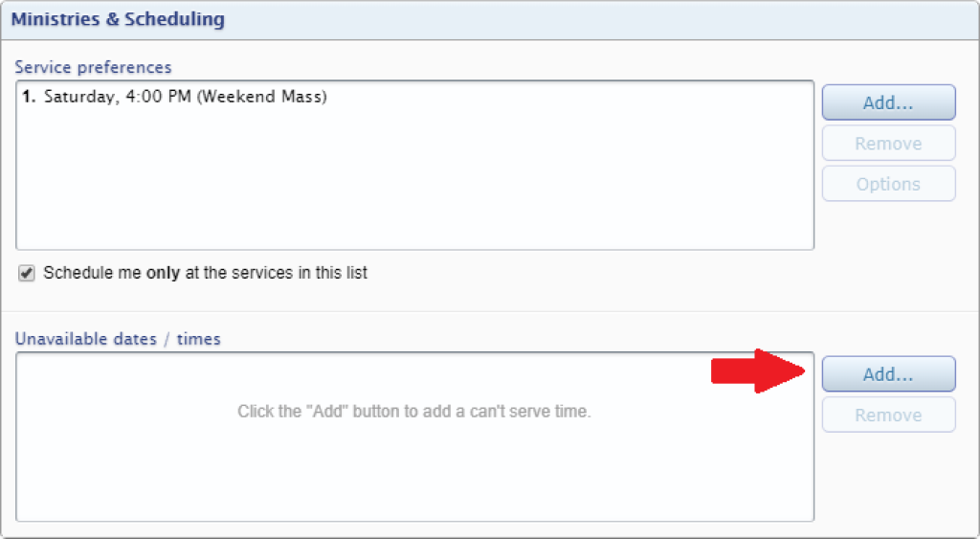Click the number 1 of the Saturday entry
This screenshot has width=980, height=539.
[28, 97]
